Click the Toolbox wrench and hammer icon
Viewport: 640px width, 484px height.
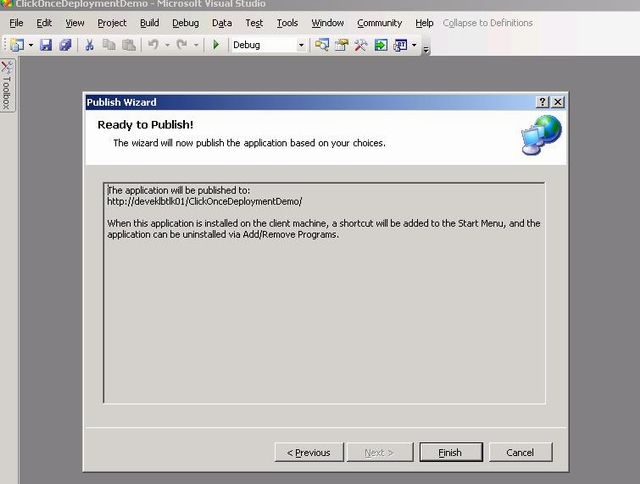tap(361, 45)
